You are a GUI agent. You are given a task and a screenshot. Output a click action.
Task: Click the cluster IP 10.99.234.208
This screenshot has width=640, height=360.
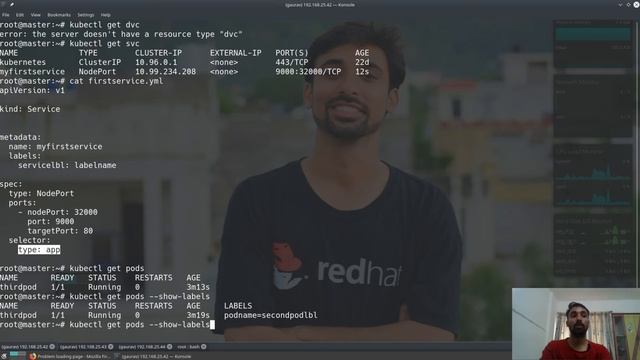coord(165,71)
